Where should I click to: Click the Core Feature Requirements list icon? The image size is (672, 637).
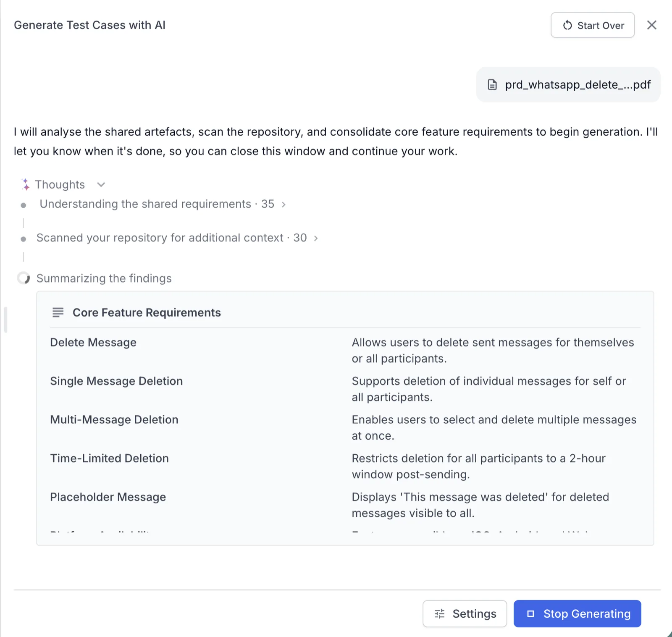click(58, 312)
